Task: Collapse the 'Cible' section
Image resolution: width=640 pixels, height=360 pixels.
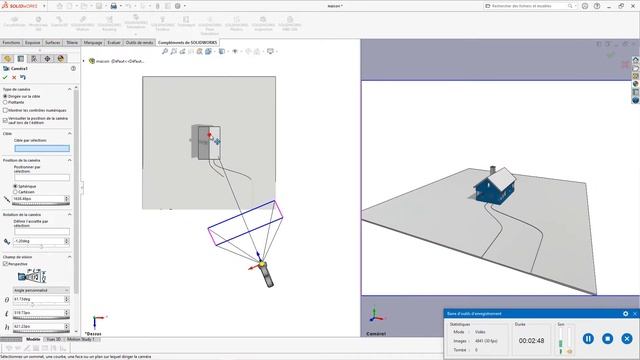Action: tap(69, 133)
